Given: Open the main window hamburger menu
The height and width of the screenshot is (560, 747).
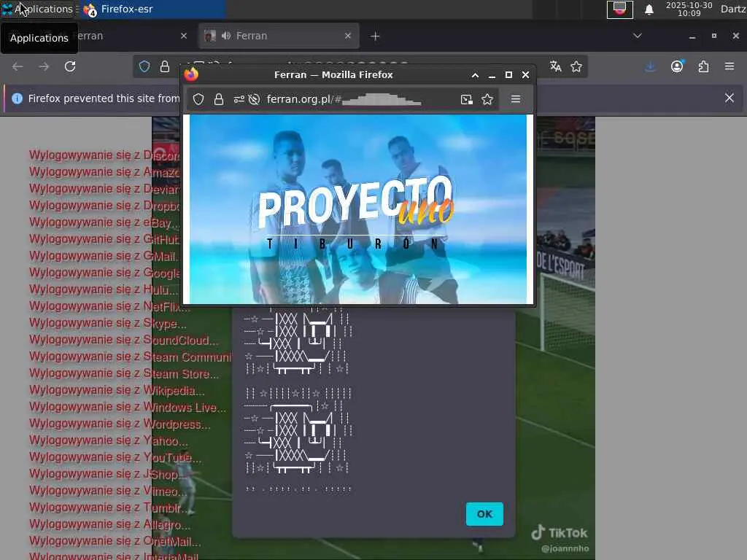Looking at the screenshot, I should [729, 66].
